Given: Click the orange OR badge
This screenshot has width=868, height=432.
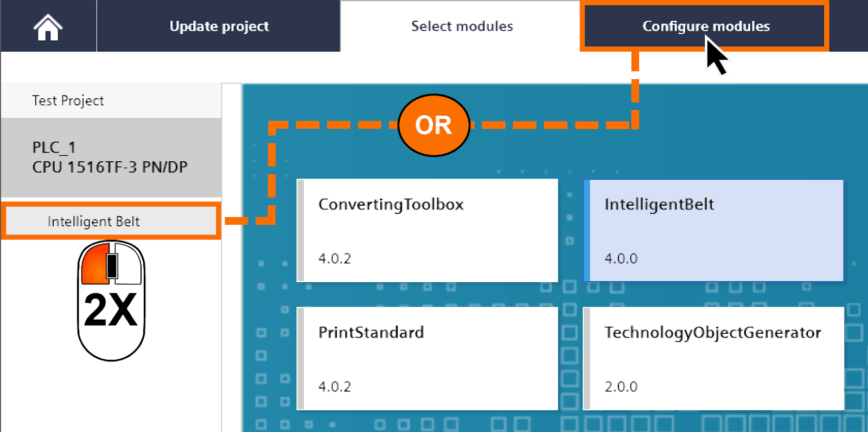Looking at the screenshot, I should (x=434, y=124).
